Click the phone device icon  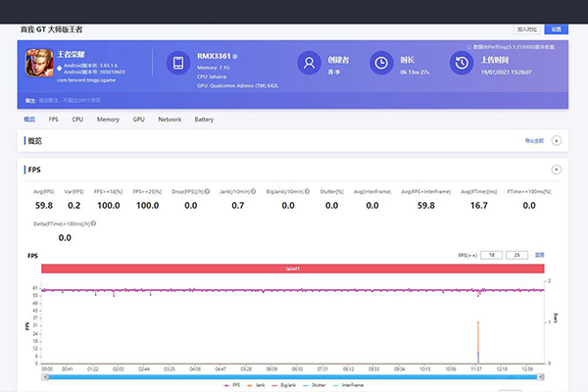pos(179,64)
